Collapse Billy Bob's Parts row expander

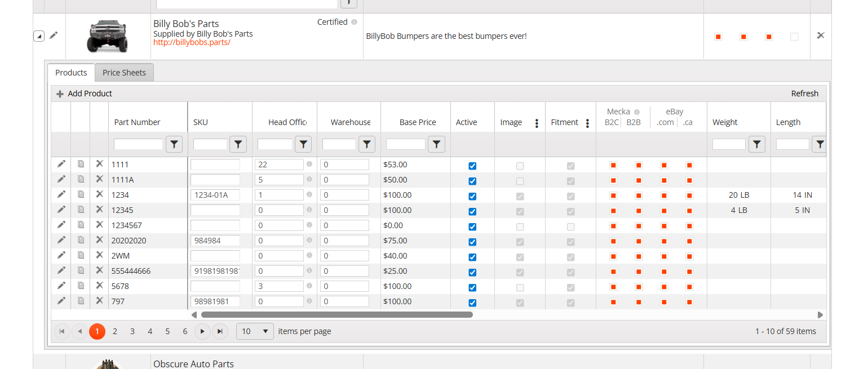coord(38,36)
